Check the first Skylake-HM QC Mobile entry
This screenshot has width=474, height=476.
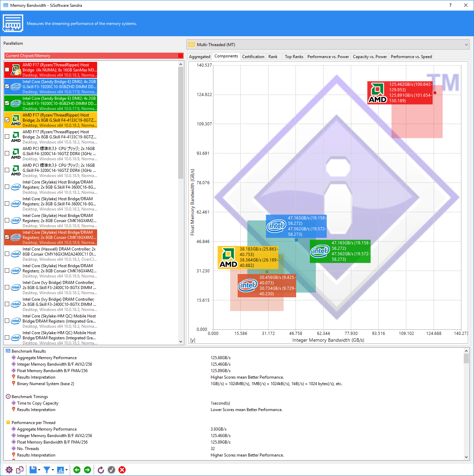point(7,321)
